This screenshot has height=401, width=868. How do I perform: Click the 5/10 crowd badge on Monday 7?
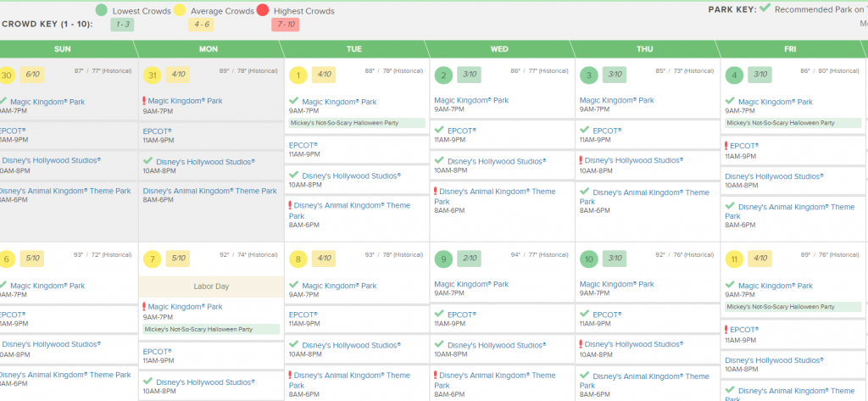coord(178,258)
